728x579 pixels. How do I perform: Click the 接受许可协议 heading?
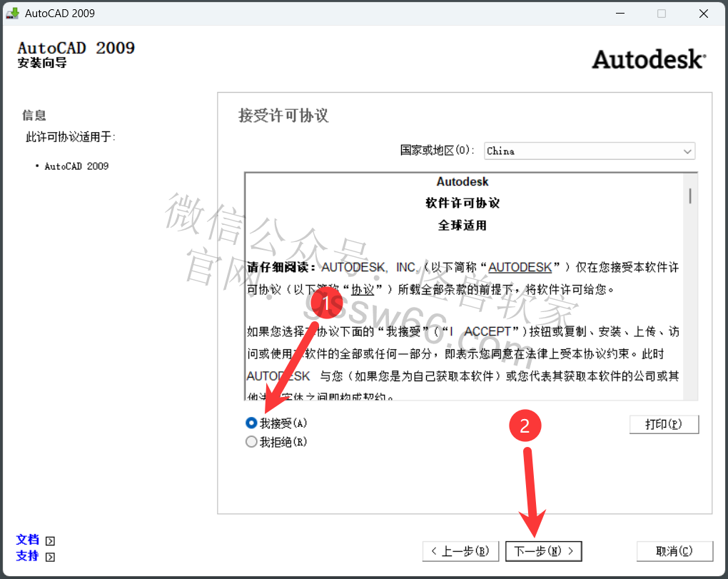(x=283, y=116)
